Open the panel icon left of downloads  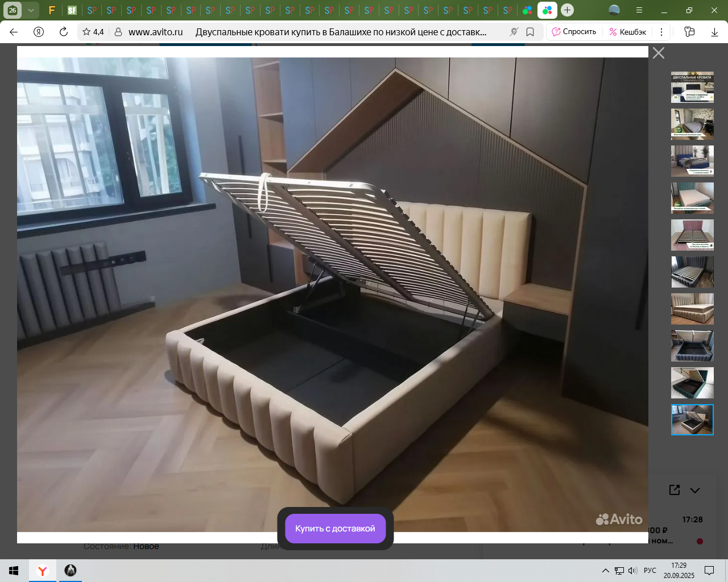click(689, 32)
